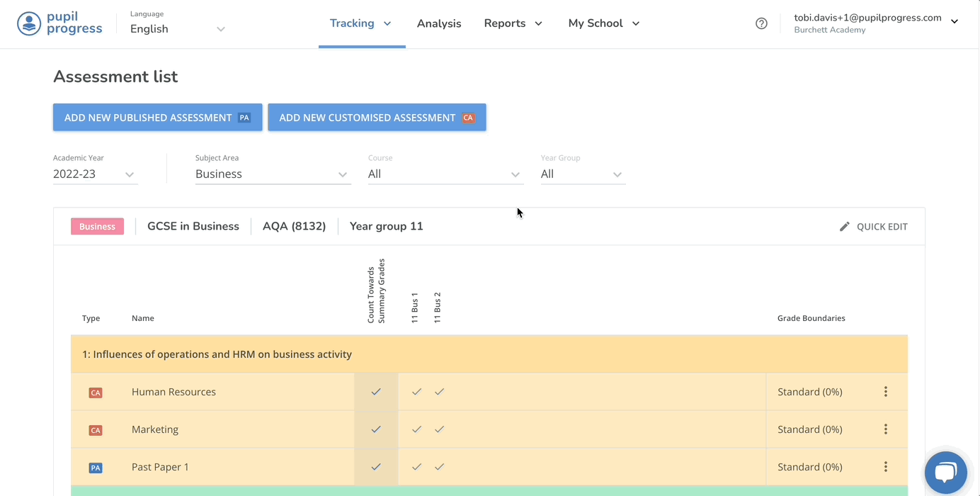Click Add New Customised Assessment button
The width and height of the screenshot is (980, 496).
click(377, 118)
